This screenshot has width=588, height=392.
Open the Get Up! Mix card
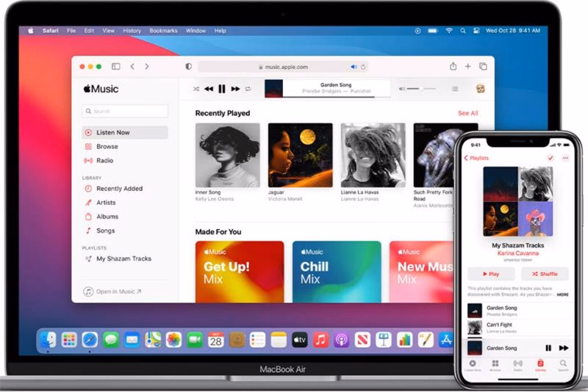tap(240, 272)
